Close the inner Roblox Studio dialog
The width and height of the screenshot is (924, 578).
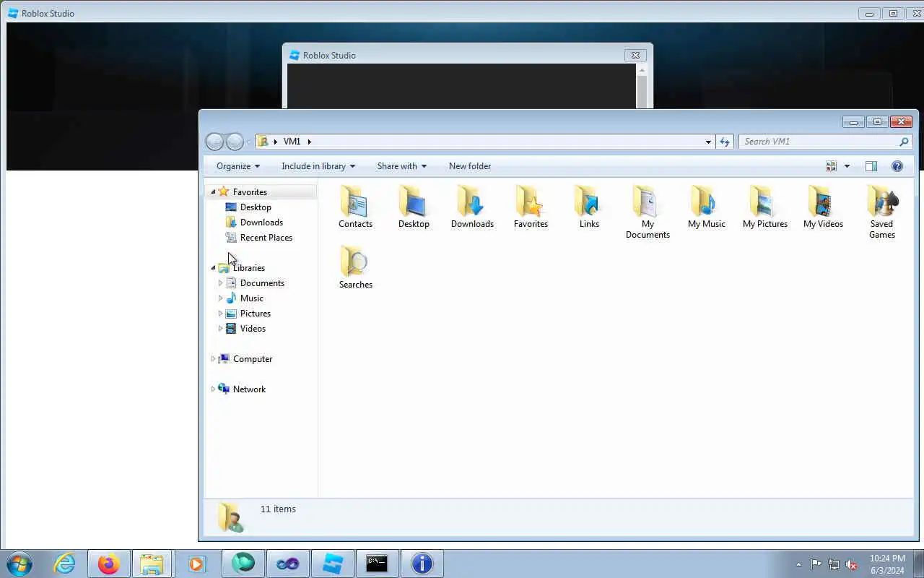[x=635, y=55]
